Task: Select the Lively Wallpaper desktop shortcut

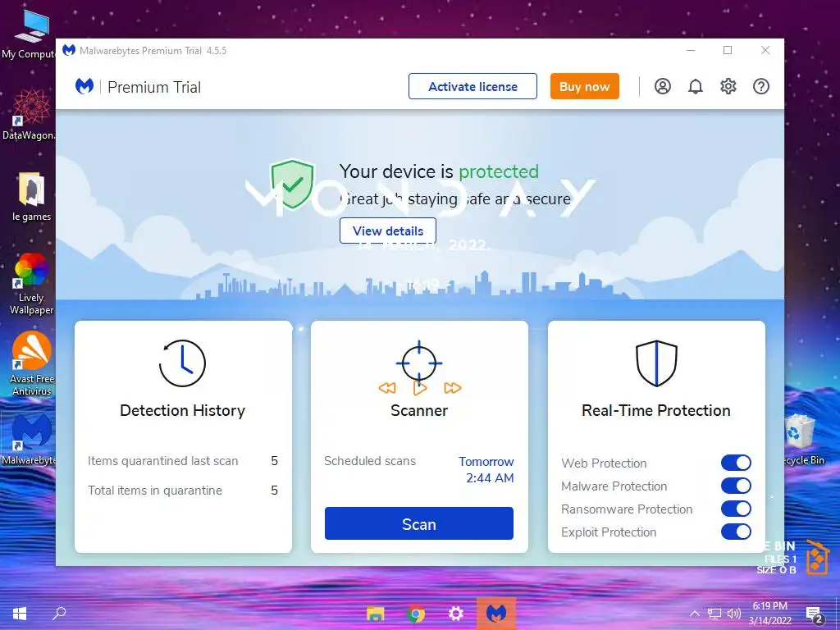Action: (31, 284)
